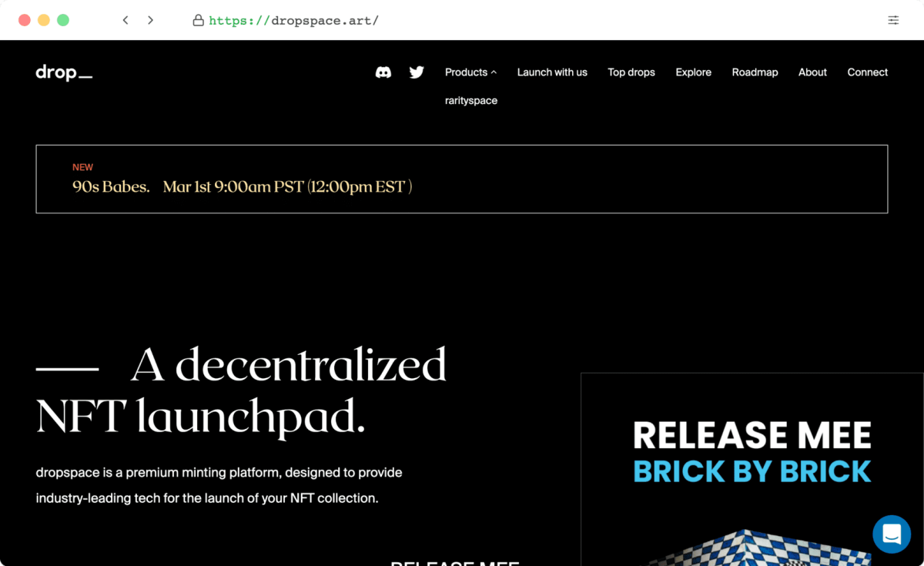
Task: Open the About page
Action: [x=812, y=72]
